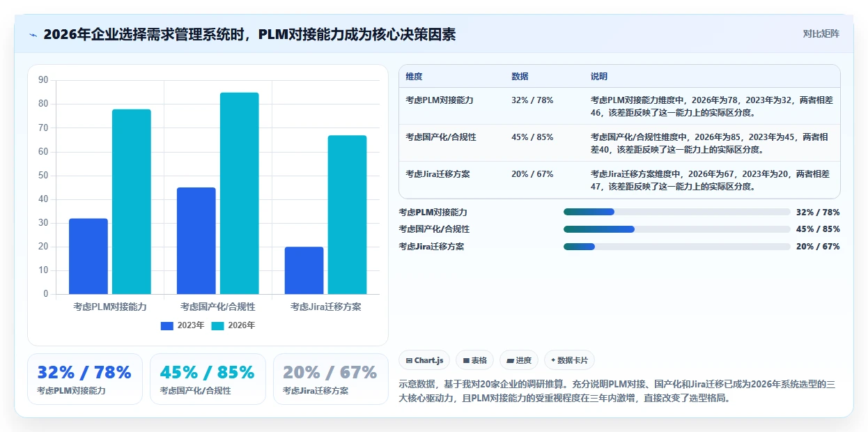The image size is (868, 432).
Task: Click the table cell 考虑PLM对接能力
Action: (440, 100)
